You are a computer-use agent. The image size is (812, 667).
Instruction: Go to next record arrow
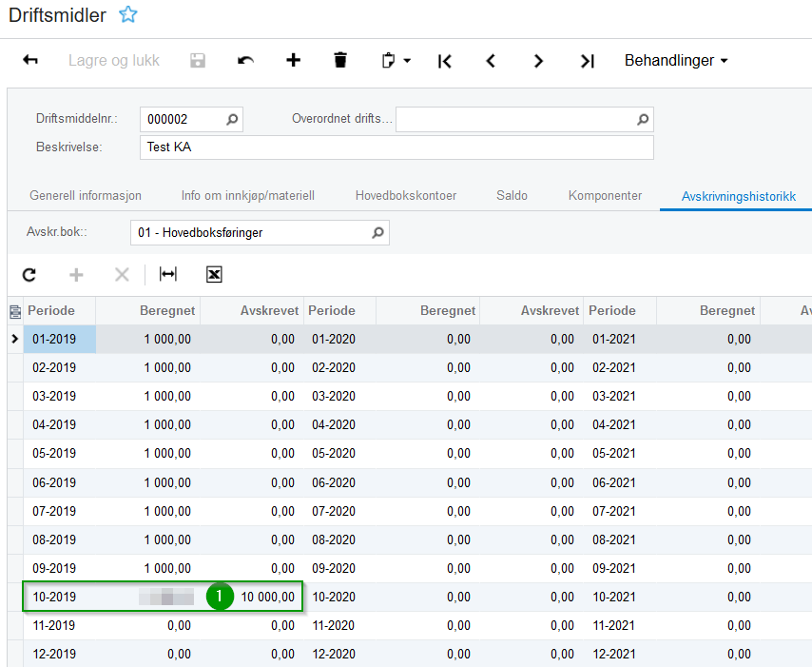[x=538, y=61]
